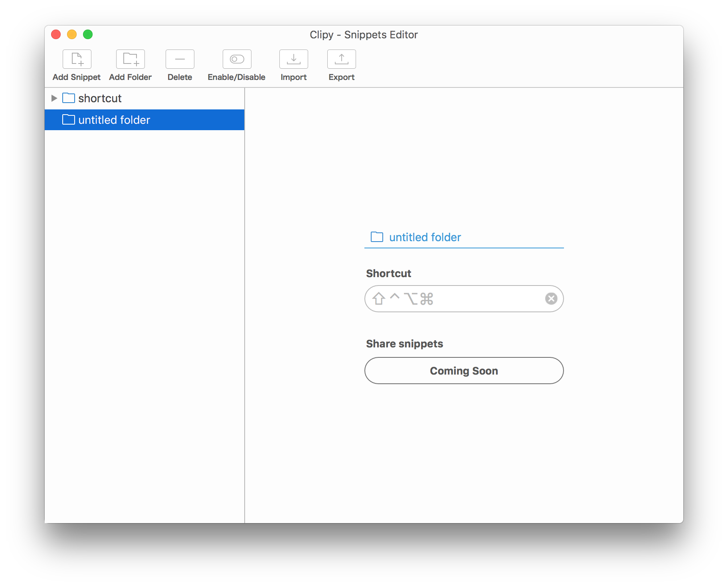Click the Coming Soon button under Share snippets

464,371
